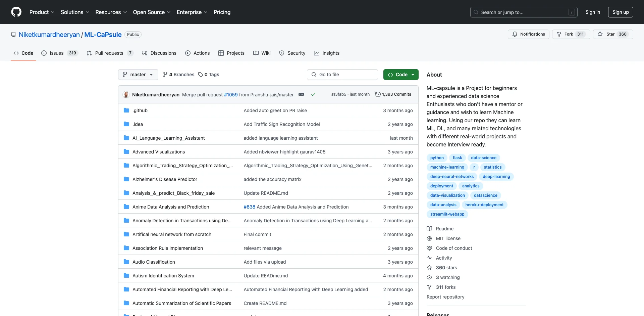Expand the Resources menu
The height and width of the screenshot is (316, 644).
tap(111, 12)
